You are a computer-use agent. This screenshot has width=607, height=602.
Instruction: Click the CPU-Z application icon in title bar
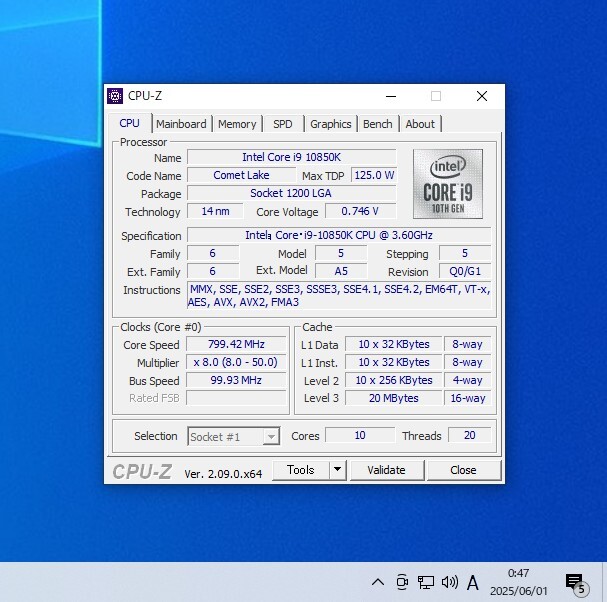pyautogui.click(x=115, y=96)
